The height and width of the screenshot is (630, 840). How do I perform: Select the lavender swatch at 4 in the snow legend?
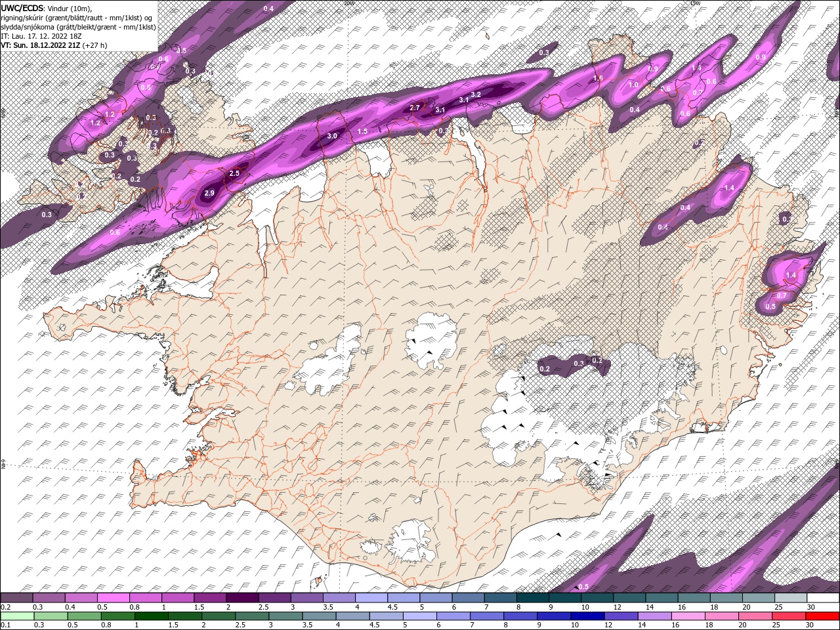pyautogui.click(x=371, y=598)
